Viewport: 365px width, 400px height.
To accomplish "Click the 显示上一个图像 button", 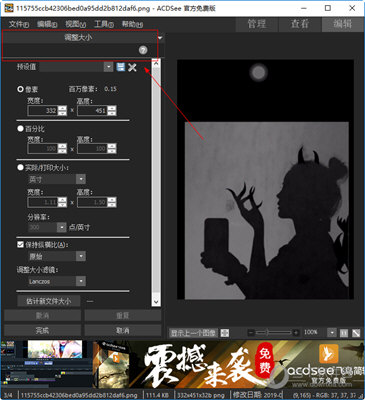I will click(193, 333).
